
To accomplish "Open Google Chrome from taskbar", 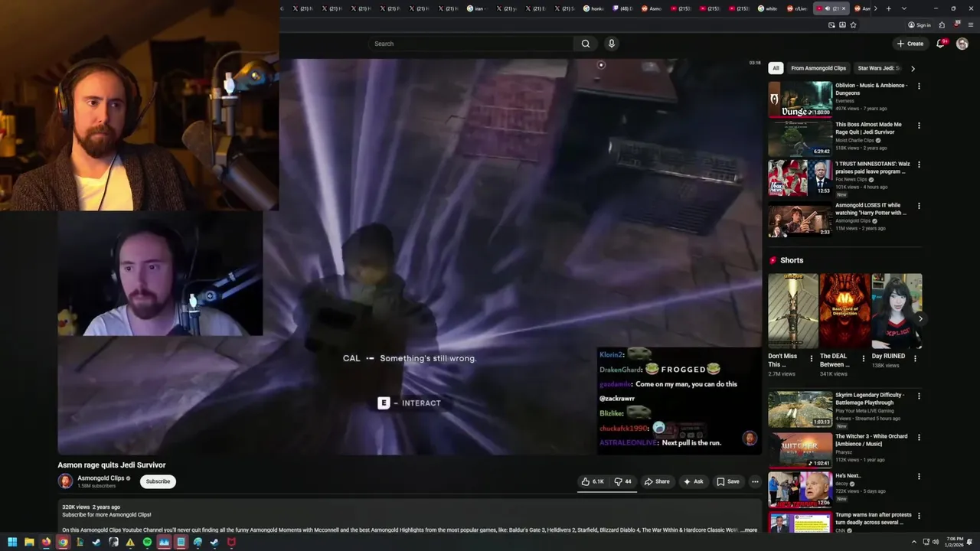I will point(63,543).
